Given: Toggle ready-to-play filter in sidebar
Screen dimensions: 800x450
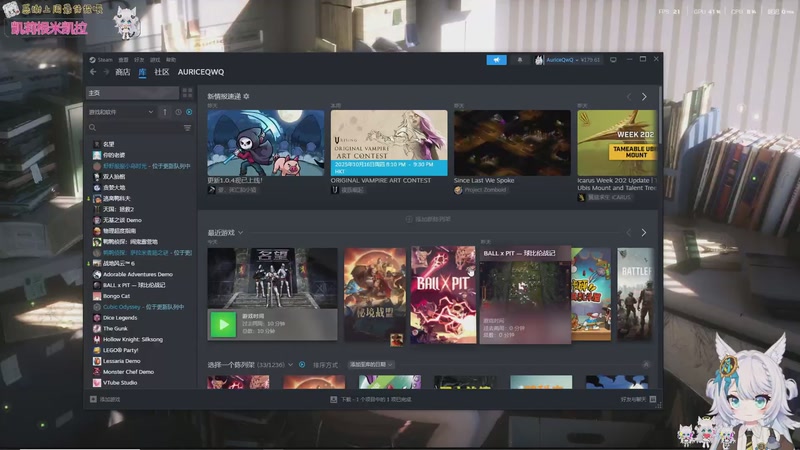Looking at the screenshot, I should [189, 112].
